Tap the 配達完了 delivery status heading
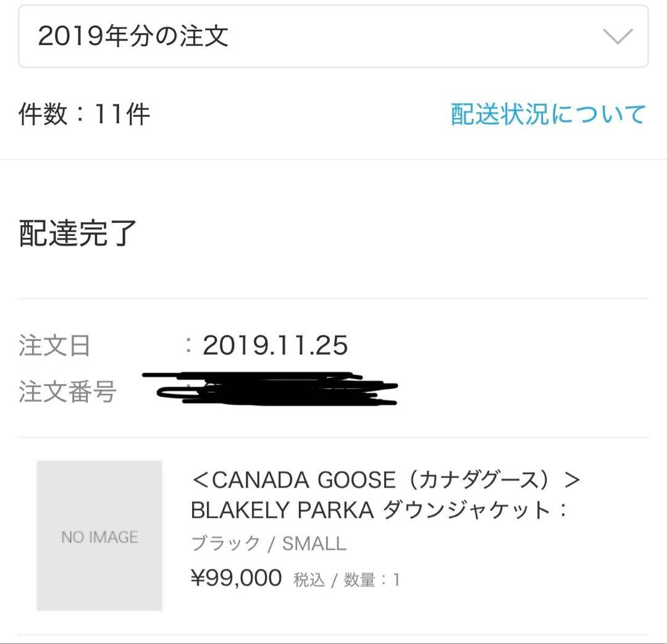Screen dimensions: 667x644 click(x=78, y=233)
